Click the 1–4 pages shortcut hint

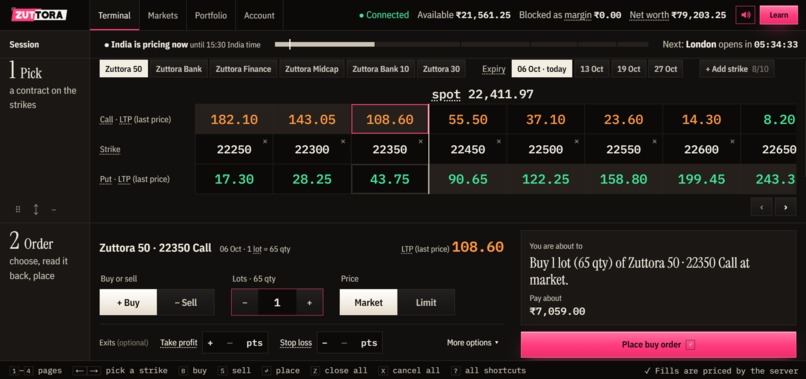coord(36,371)
